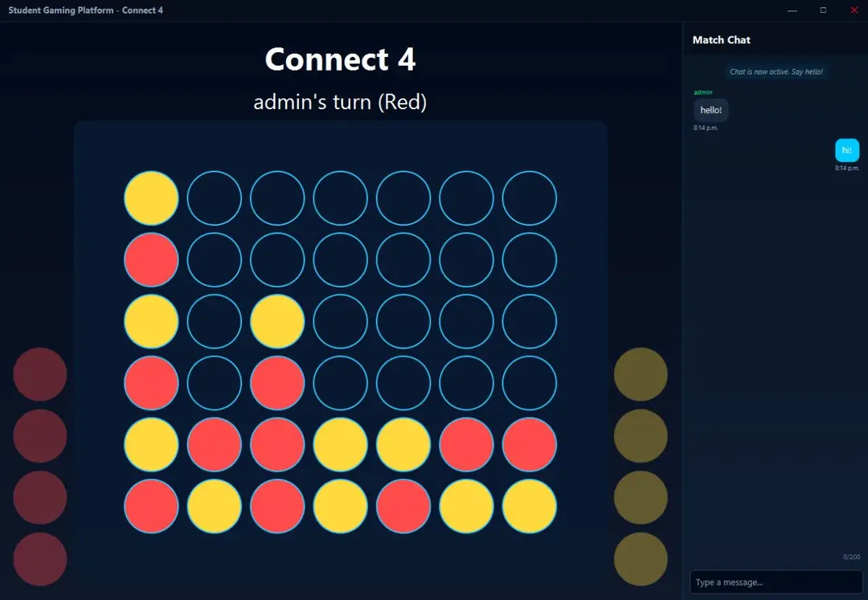
Task: Click the bottommost spare yellow disc right of board
Action: coord(641,559)
